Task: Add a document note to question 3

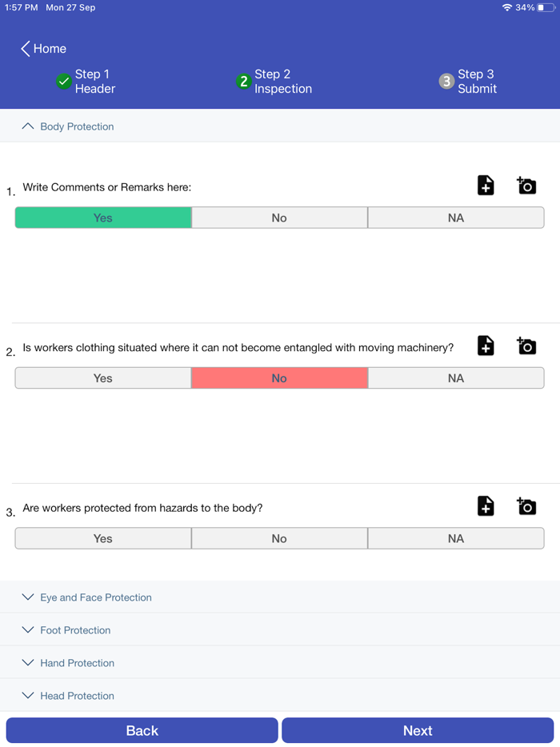Action: 486,506
